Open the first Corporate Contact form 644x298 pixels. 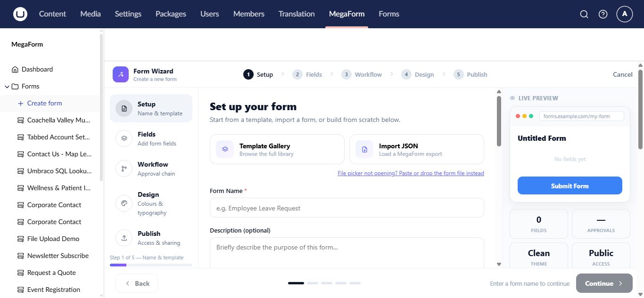pos(54,205)
